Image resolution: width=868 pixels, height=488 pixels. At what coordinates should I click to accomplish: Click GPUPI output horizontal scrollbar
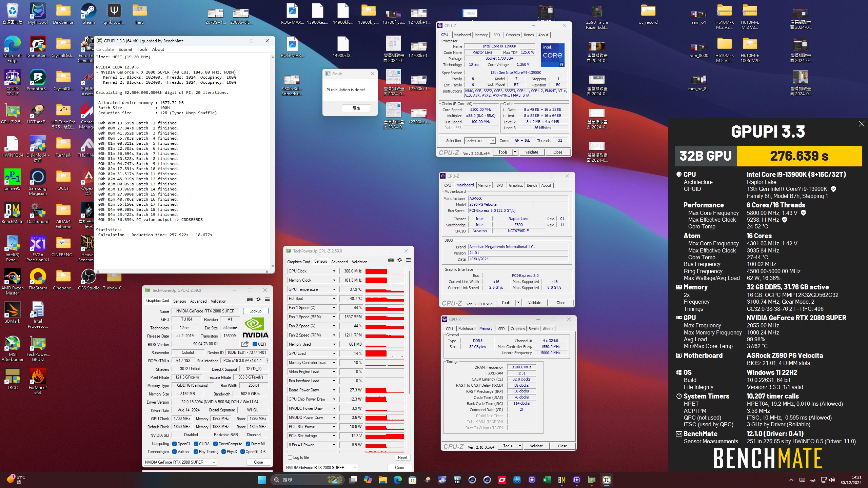click(x=183, y=271)
